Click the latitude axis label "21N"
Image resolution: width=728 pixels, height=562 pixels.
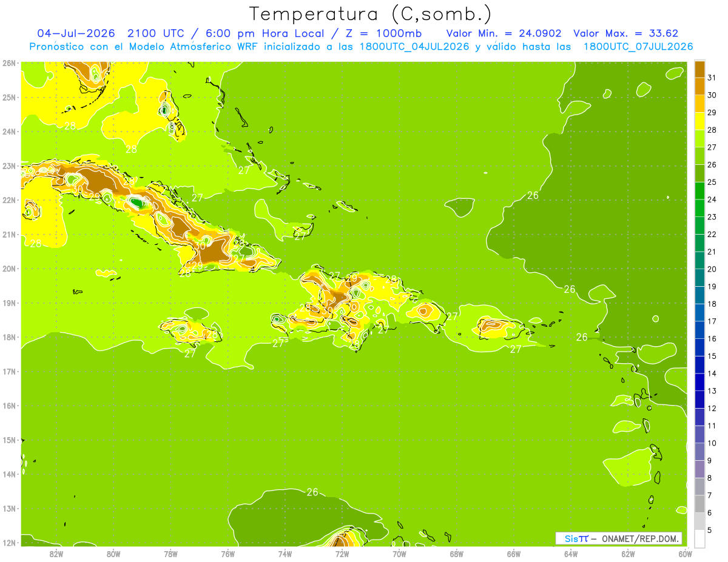(9, 234)
